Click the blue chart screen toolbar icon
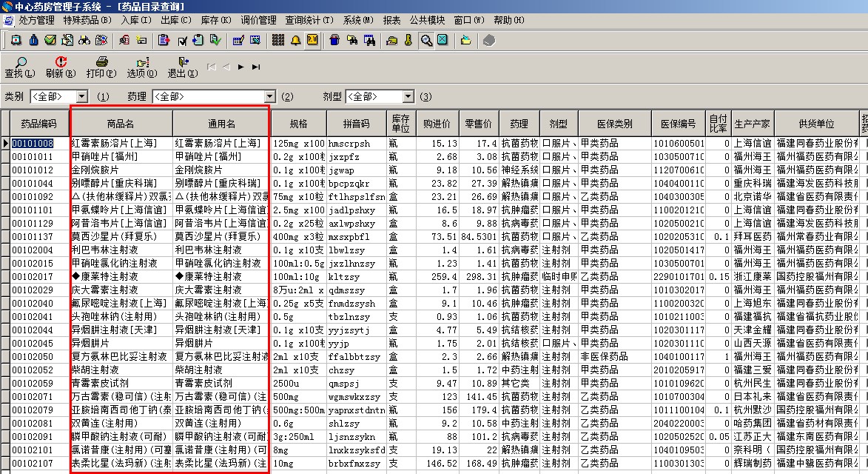The width and height of the screenshot is (868, 474). point(255,41)
